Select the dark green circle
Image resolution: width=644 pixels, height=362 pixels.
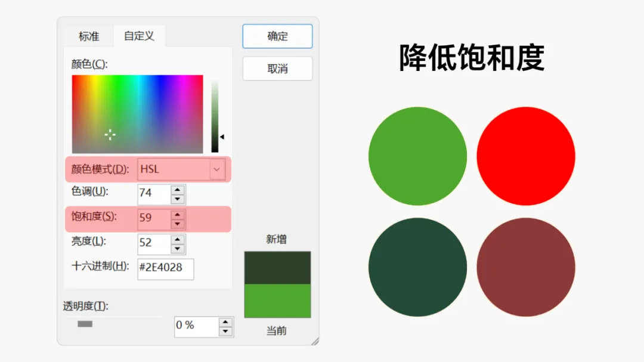click(417, 267)
